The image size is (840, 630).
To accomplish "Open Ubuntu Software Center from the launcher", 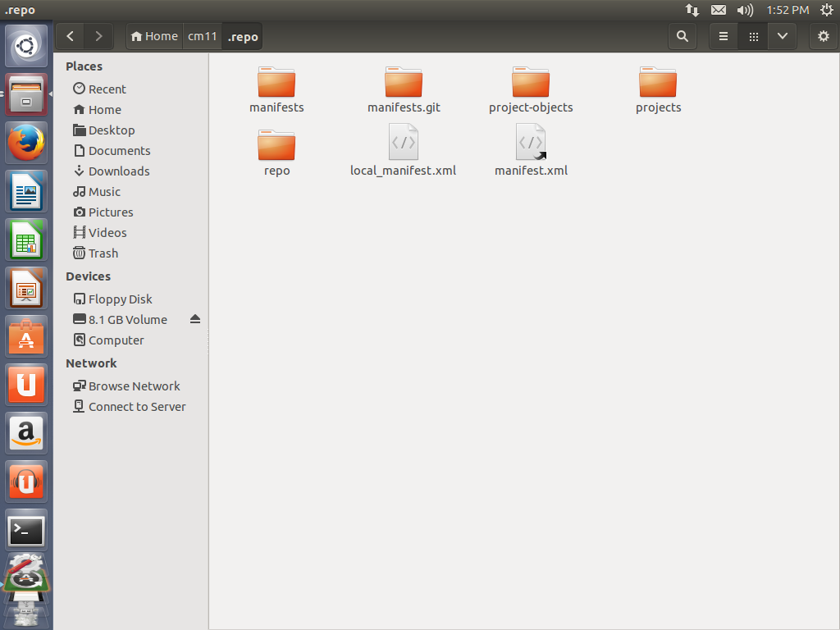I will point(26,336).
